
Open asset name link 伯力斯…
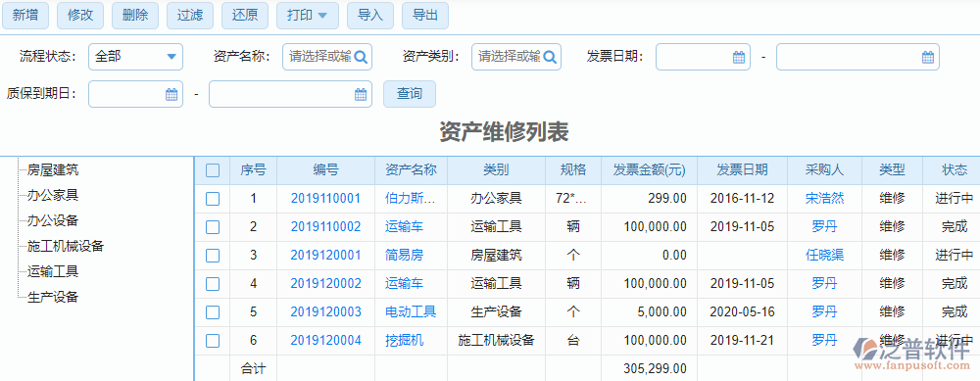tap(411, 199)
